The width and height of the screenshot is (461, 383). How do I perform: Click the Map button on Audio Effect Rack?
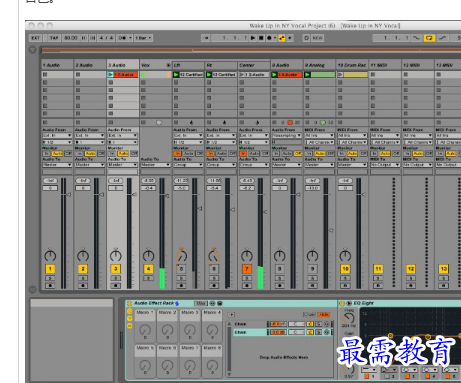[x=201, y=303]
